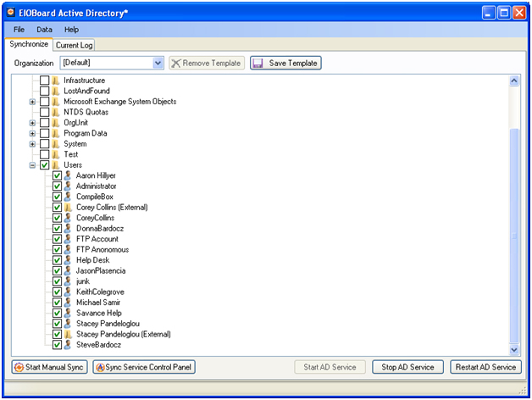Viewport: 532px width, 400px height.
Task: Click the NTDS Quotas folder icon
Action: [x=56, y=112]
